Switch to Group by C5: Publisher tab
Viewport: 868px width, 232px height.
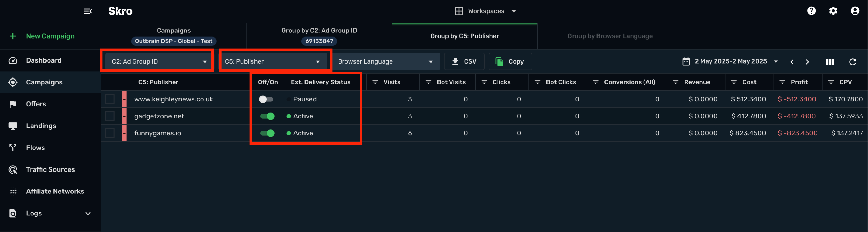point(465,36)
